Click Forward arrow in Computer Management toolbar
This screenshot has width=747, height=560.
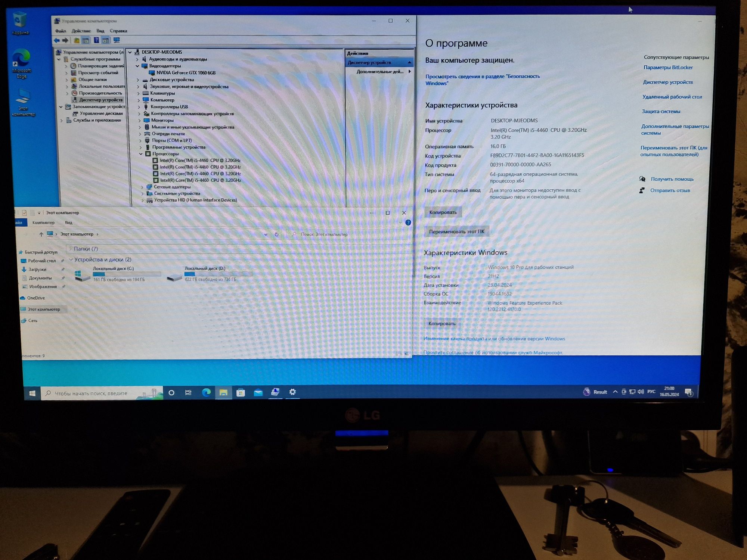(x=65, y=40)
